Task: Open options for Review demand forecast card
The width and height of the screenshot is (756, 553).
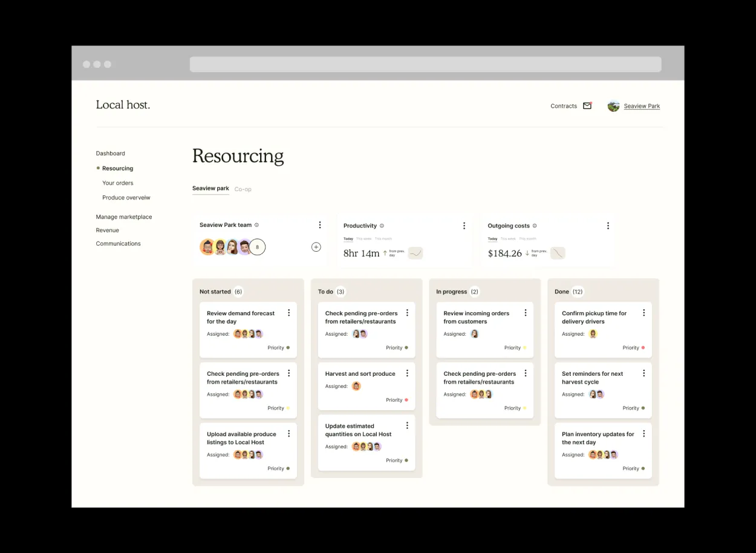Action: click(288, 313)
